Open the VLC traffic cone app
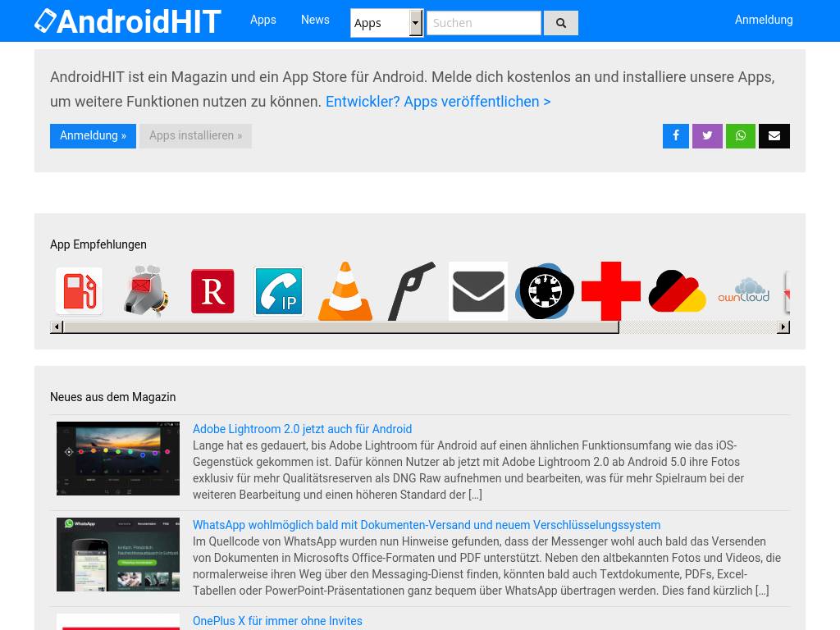 click(x=345, y=291)
